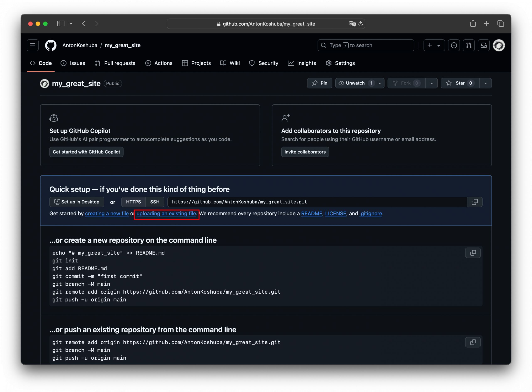Expand the Star lists dropdown arrow

(x=485, y=83)
